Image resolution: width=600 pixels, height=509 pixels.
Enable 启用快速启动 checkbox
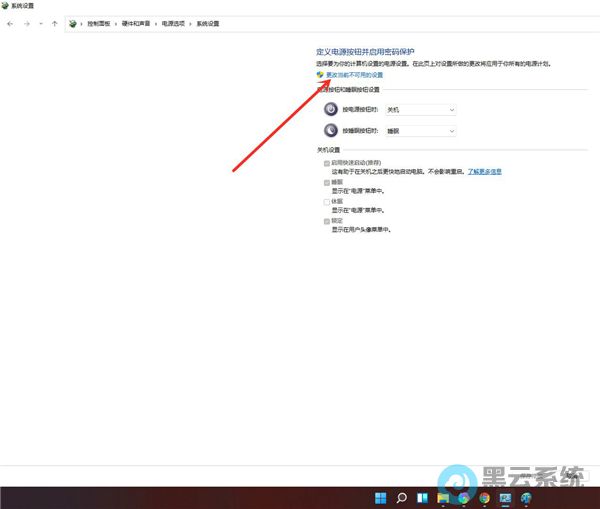326,162
